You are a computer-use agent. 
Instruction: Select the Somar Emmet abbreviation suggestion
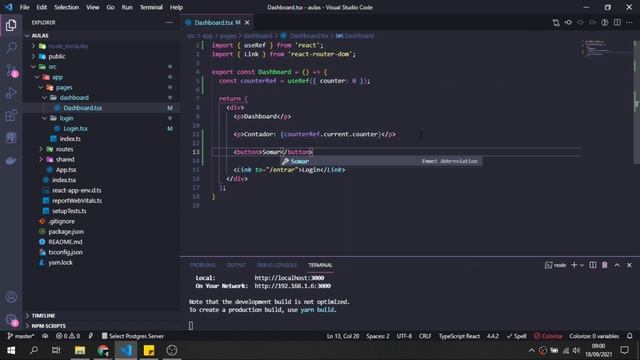click(381, 161)
